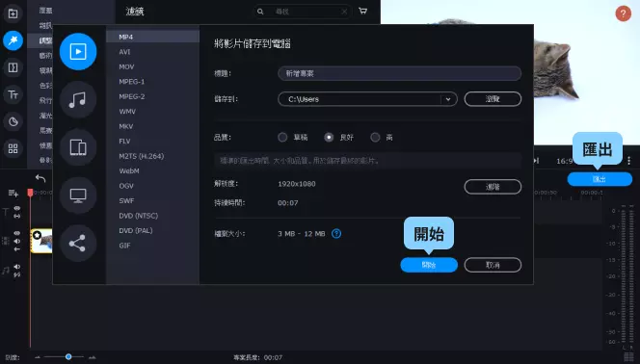Zoom out timeline with small mountain icon
The image size is (640, 364).
coord(38,357)
